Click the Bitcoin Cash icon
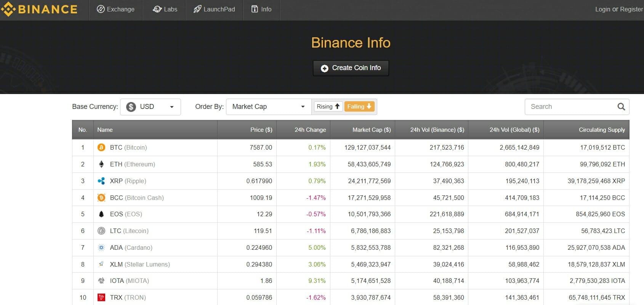Viewport: 644px width, 305px height. tap(101, 198)
